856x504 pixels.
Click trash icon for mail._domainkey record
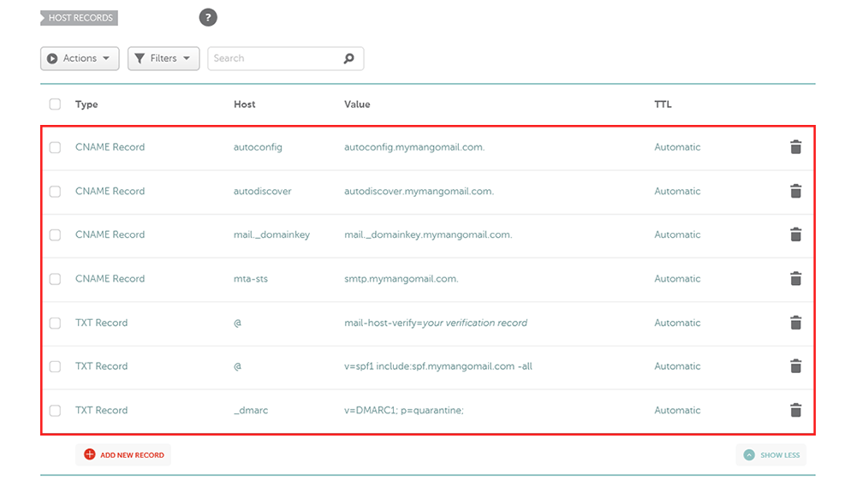point(795,234)
